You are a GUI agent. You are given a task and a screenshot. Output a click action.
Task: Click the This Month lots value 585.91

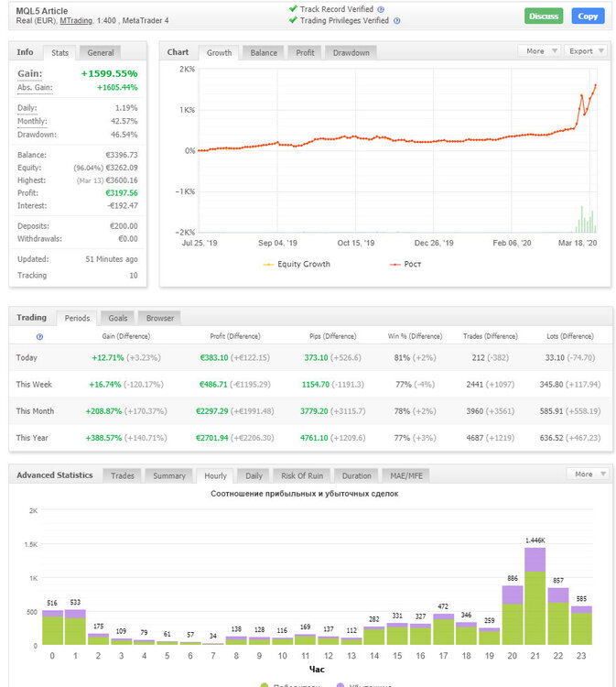point(552,411)
